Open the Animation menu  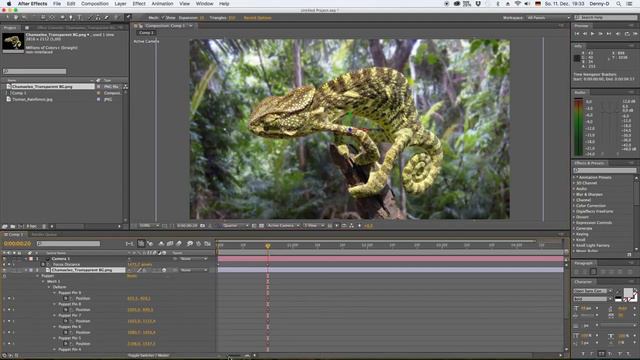[x=162, y=4]
